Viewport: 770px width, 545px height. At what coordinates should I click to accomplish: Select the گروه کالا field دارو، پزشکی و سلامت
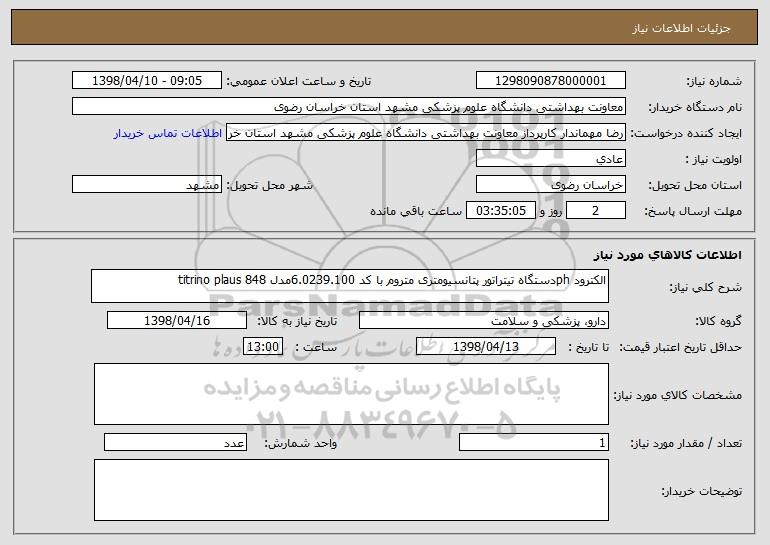(484, 321)
